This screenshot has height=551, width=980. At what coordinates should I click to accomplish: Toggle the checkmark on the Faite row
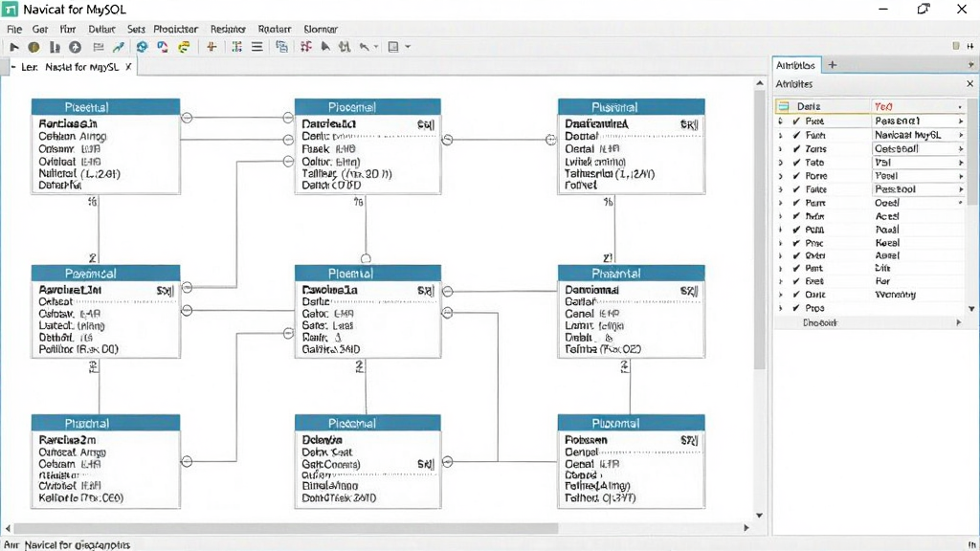796,189
